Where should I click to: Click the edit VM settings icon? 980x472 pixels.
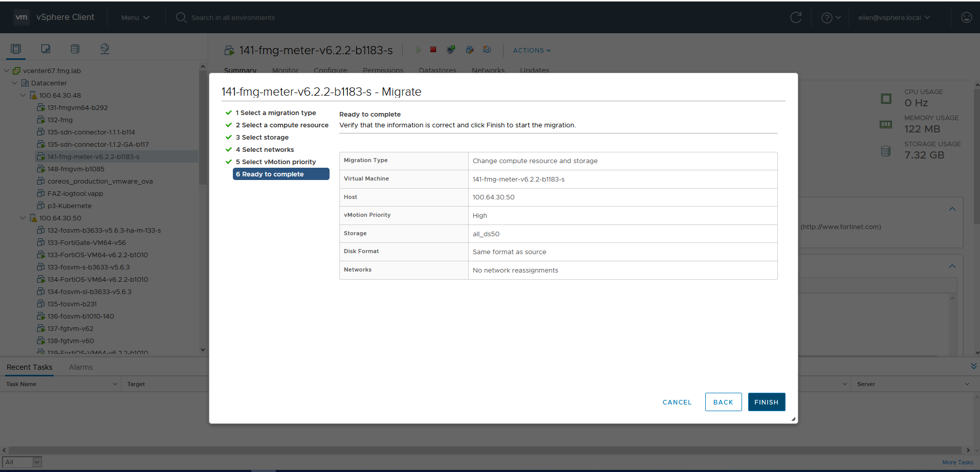[x=469, y=50]
